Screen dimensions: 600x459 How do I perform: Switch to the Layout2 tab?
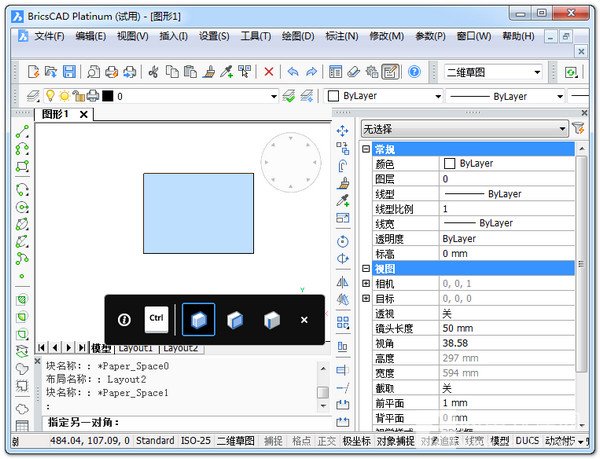coord(181,348)
